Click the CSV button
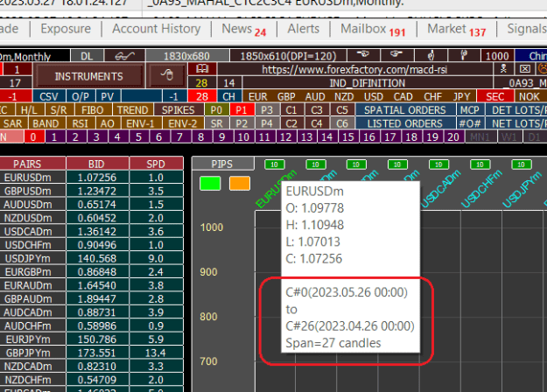The width and height of the screenshot is (547, 392). point(49,96)
